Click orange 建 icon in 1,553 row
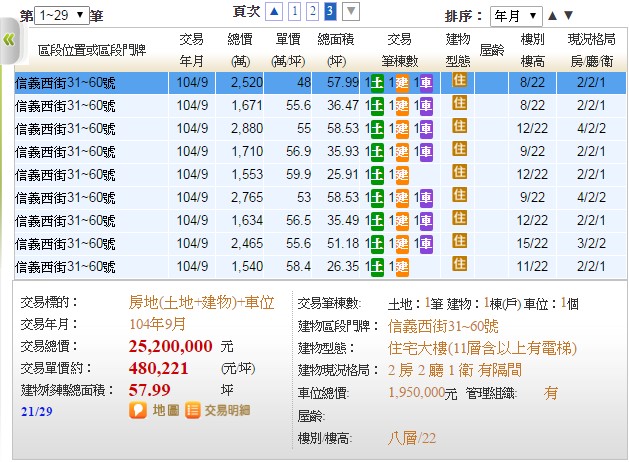The width and height of the screenshot is (629, 462). [402, 175]
